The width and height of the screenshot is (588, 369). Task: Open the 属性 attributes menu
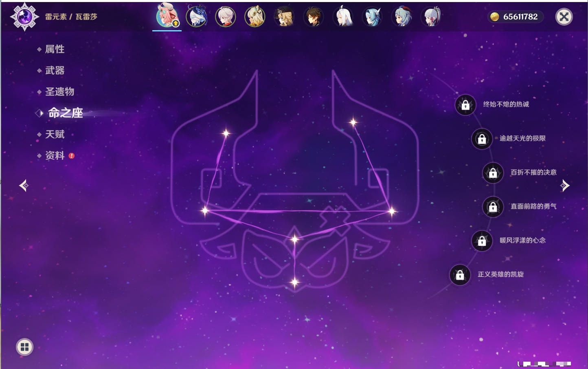coord(55,49)
